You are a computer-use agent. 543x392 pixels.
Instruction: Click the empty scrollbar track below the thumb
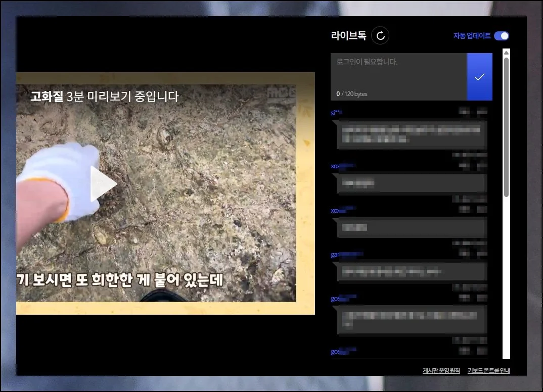(x=506, y=278)
